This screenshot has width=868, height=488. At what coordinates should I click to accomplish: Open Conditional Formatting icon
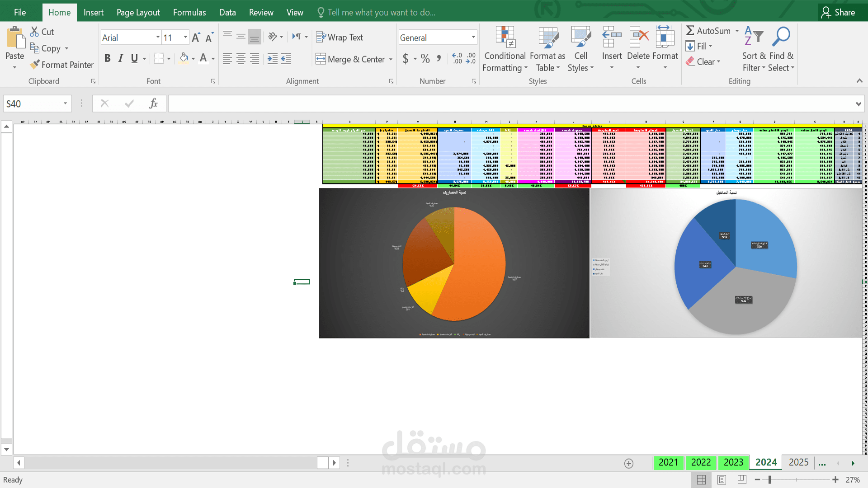point(505,37)
